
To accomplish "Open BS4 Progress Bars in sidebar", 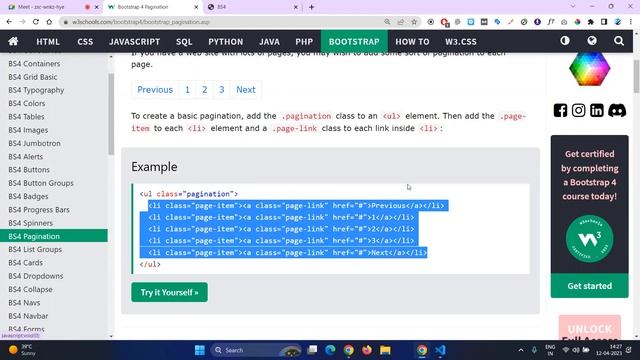I will click(x=39, y=210).
